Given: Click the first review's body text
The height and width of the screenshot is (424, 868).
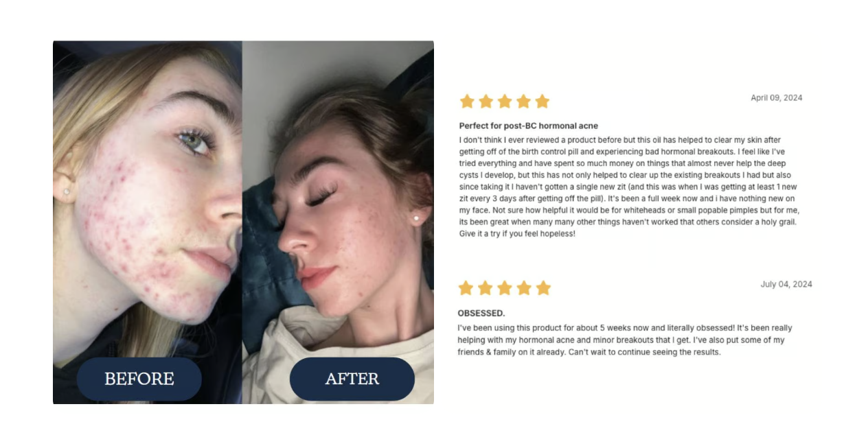Looking at the screenshot, I should click(630, 187).
